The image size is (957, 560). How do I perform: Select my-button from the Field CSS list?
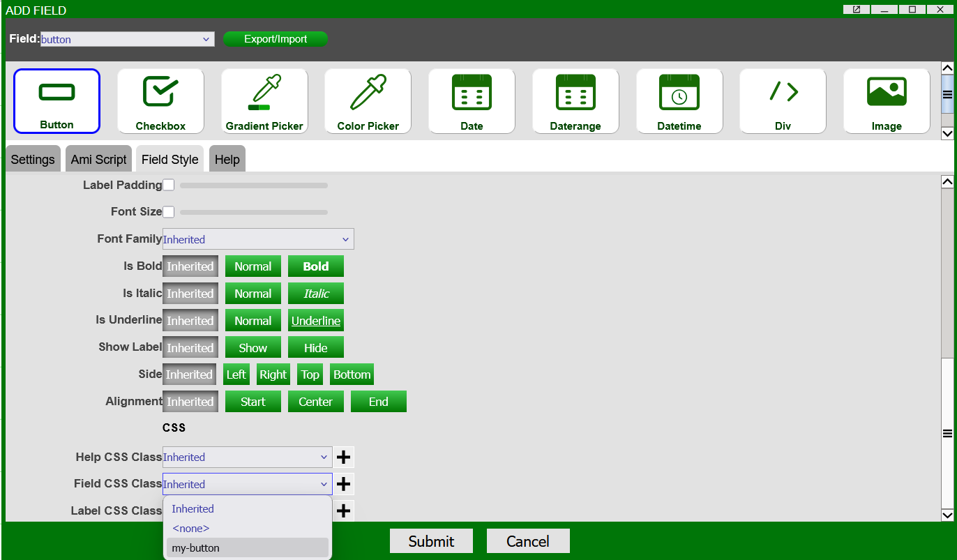(195, 547)
